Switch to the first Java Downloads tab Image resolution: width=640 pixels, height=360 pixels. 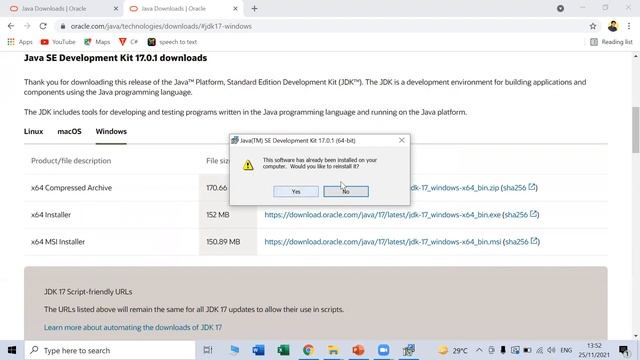click(61, 9)
